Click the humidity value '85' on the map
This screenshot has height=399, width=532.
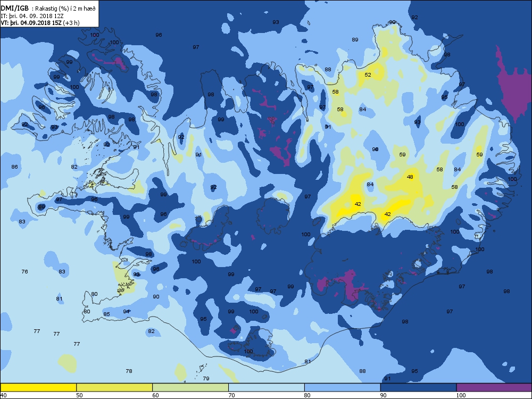106,314
